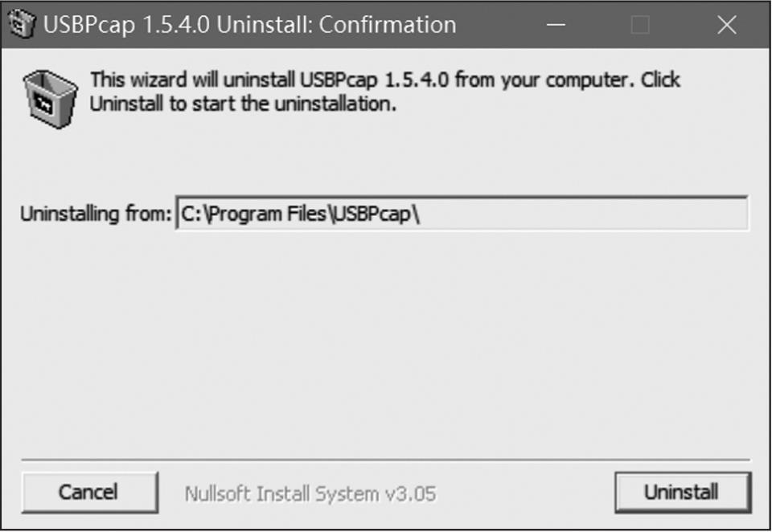
Task: Minimize the uninstall confirmation window
Action: point(555,25)
